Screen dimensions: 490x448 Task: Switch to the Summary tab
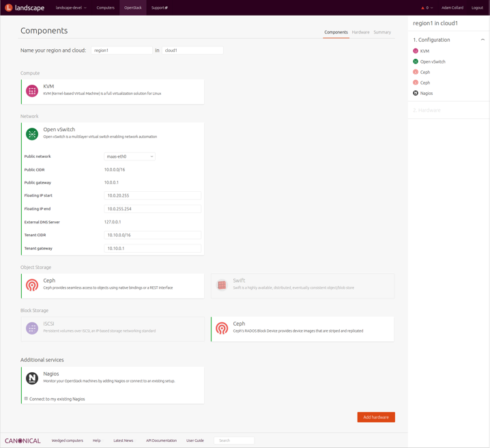[x=382, y=32]
